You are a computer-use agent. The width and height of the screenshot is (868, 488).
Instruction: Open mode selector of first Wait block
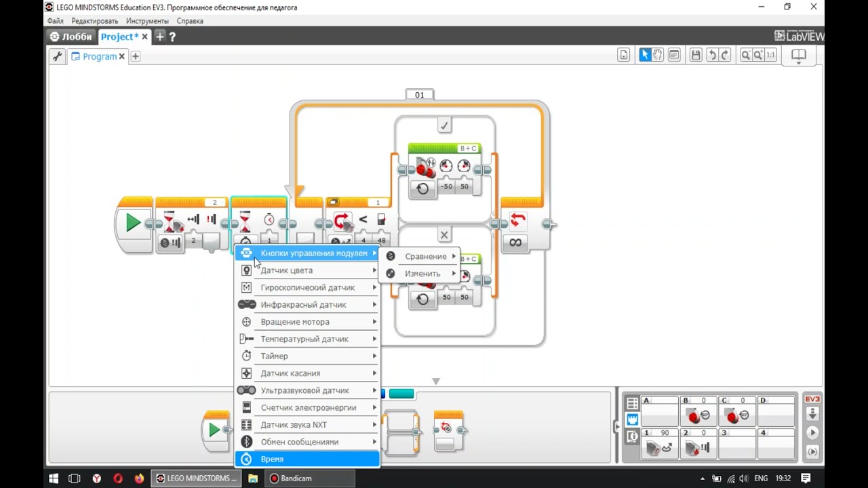click(170, 242)
